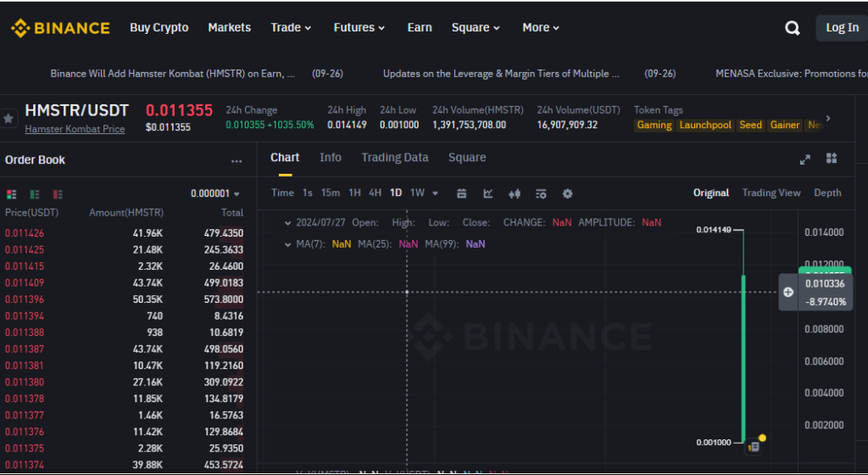Select the 1H interval
Screen dimensions: 868x475
point(354,193)
